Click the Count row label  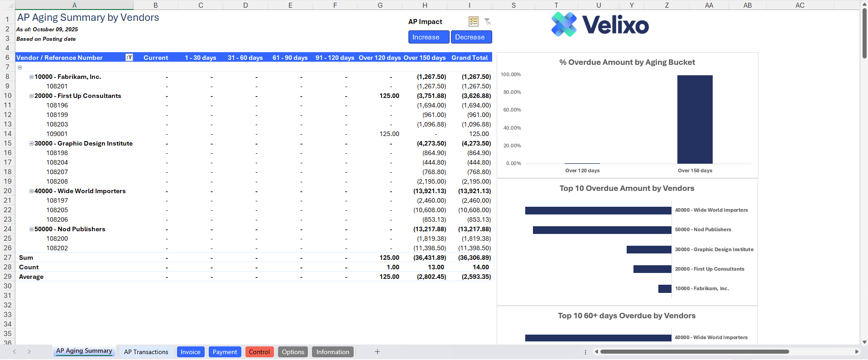[29, 267]
